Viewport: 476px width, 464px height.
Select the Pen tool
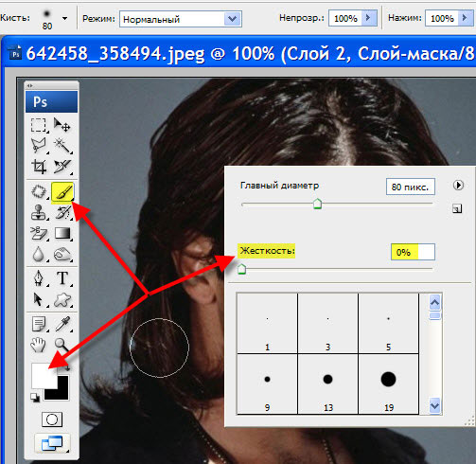coord(39,278)
